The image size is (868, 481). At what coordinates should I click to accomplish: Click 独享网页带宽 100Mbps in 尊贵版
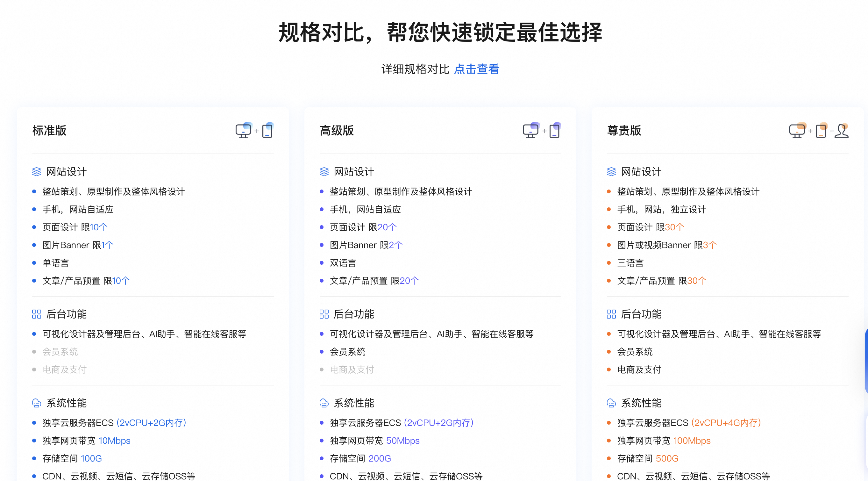(664, 441)
